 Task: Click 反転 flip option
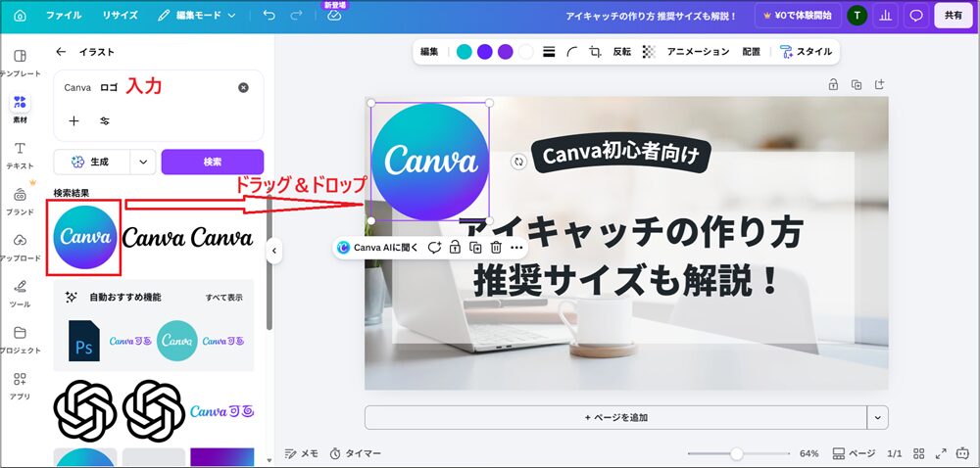click(x=622, y=52)
